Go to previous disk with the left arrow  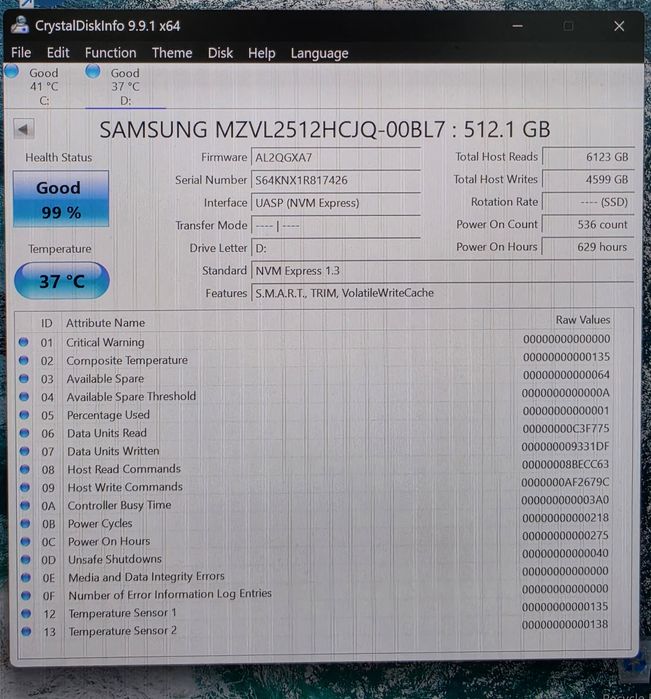[x=24, y=129]
